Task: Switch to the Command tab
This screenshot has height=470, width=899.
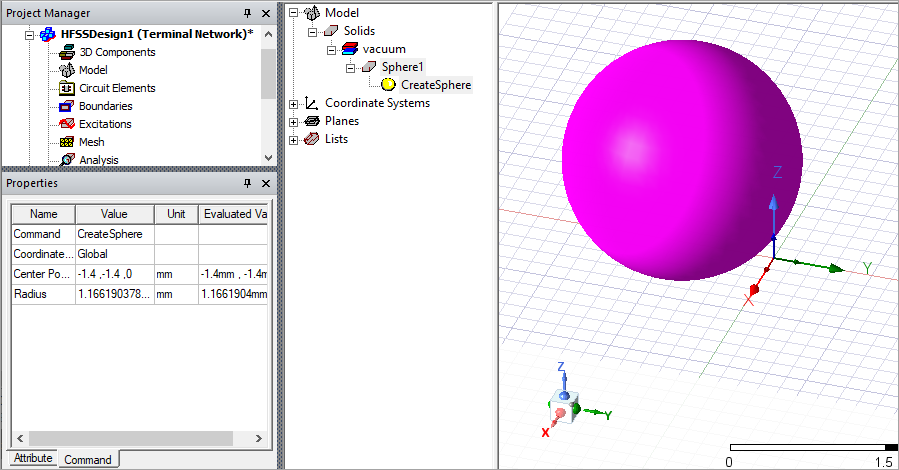Action: 88,460
